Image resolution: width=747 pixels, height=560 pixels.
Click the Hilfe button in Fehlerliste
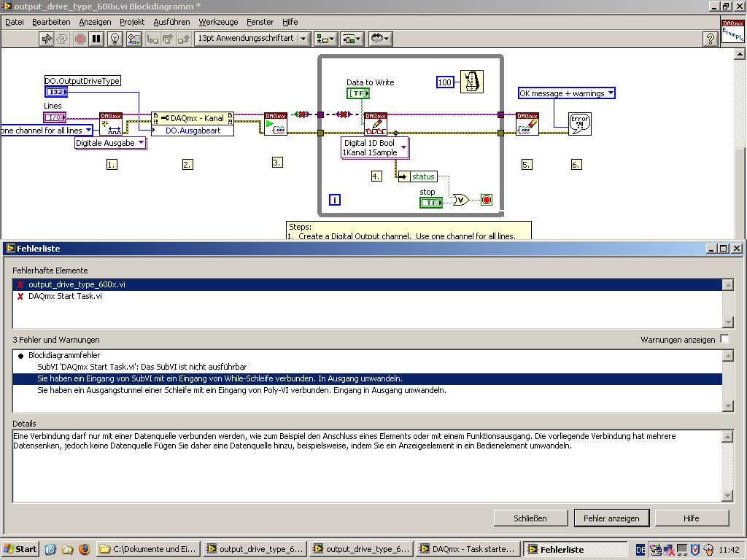coord(692,518)
